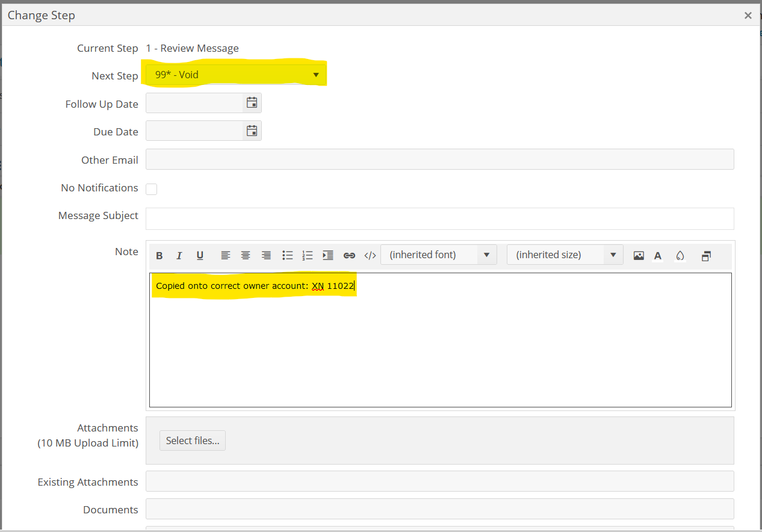This screenshot has height=532, width=762.
Task: Click the 'Copied onto correct owner account' text
Action: [x=231, y=286]
